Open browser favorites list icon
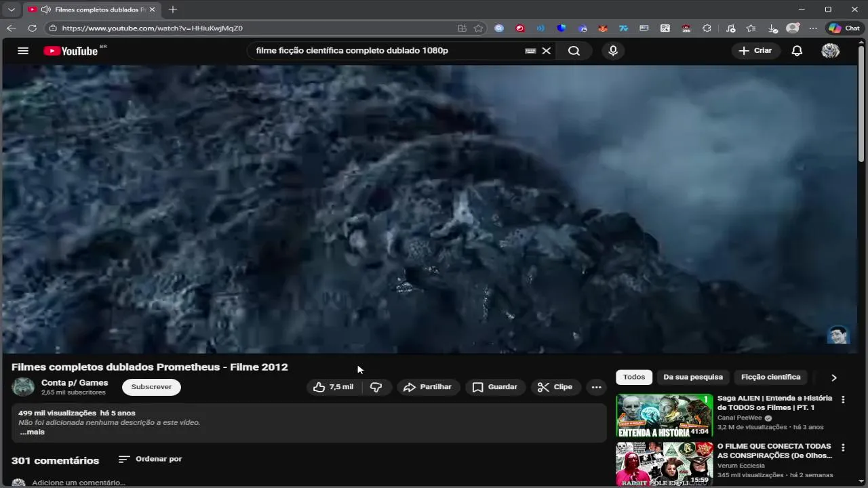This screenshot has height=488, width=868. (x=751, y=28)
